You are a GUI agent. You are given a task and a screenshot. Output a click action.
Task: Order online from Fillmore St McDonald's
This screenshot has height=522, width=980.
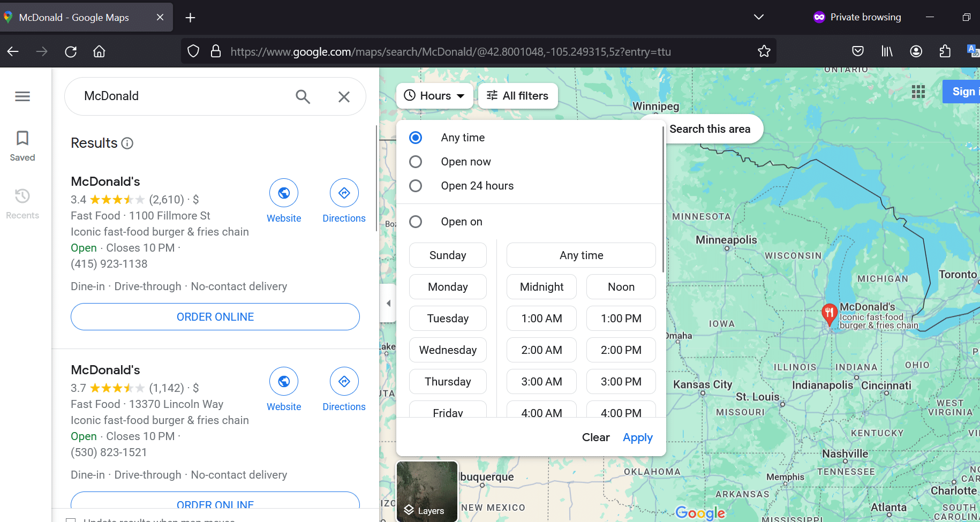pyautogui.click(x=215, y=317)
